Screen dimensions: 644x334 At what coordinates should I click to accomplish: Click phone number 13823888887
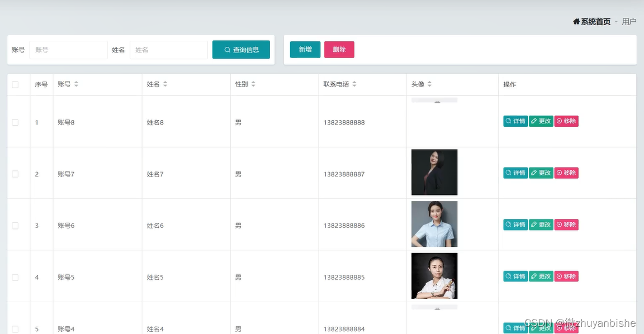pos(344,174)
